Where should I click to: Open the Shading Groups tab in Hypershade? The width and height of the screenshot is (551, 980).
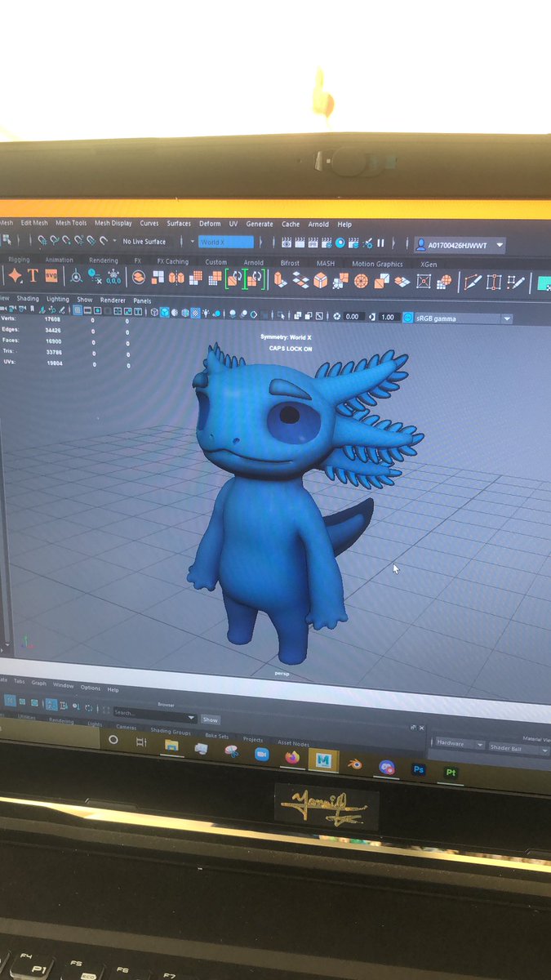click(171, 731)
